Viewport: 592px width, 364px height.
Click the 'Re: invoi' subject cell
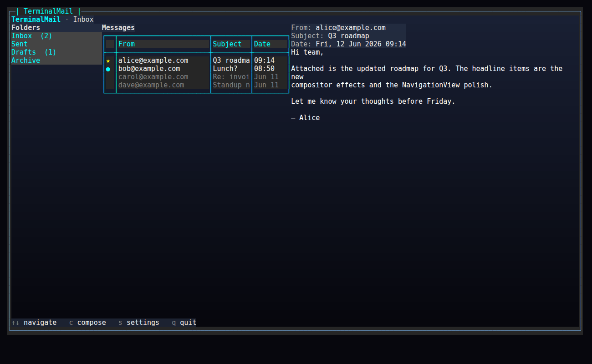231,77
